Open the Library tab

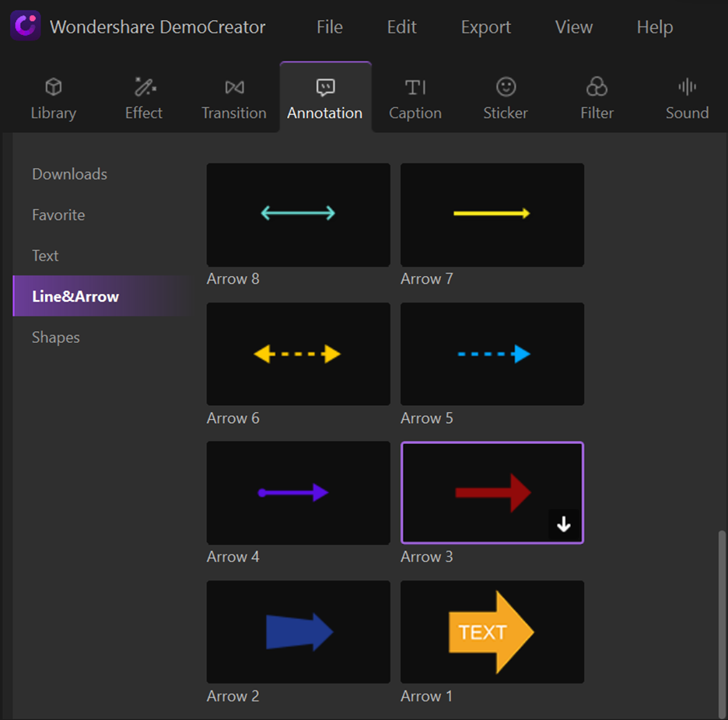pyautogui.click(x=54, y=99)
